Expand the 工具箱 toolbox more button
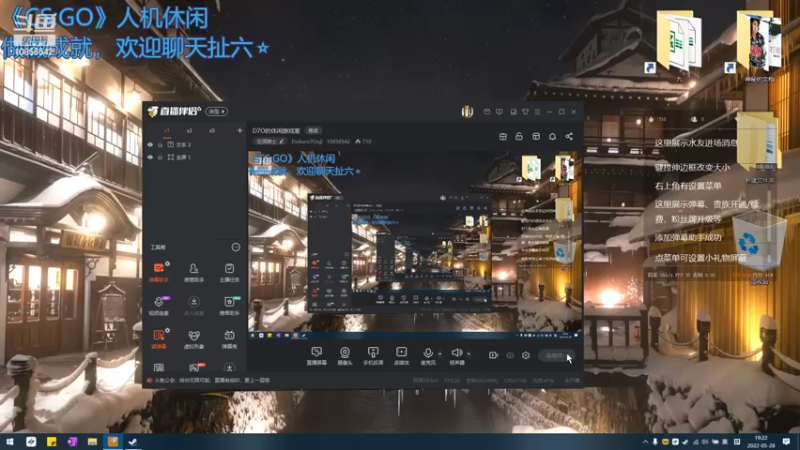This screenshot has width=800, height=450. click(x=236, y=247)
